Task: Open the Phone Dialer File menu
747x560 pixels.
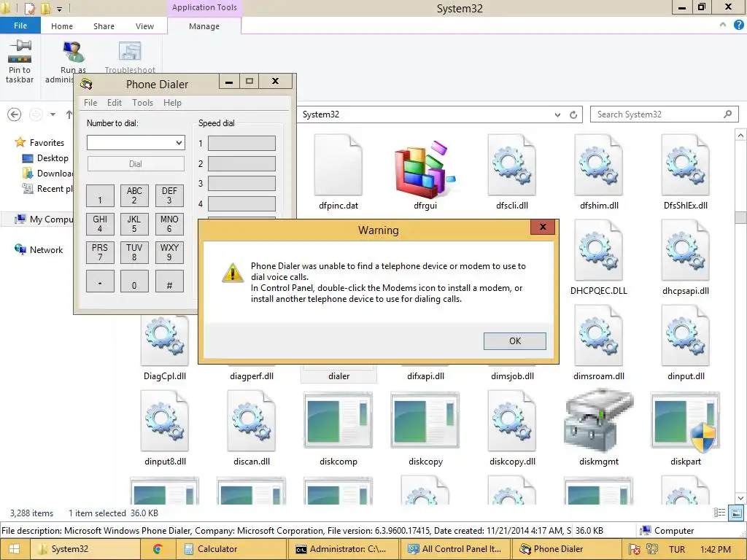Action: tap(90, 103)
